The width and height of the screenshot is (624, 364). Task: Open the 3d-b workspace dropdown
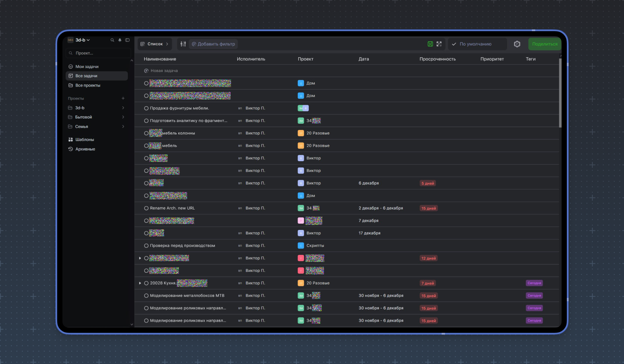82,40
